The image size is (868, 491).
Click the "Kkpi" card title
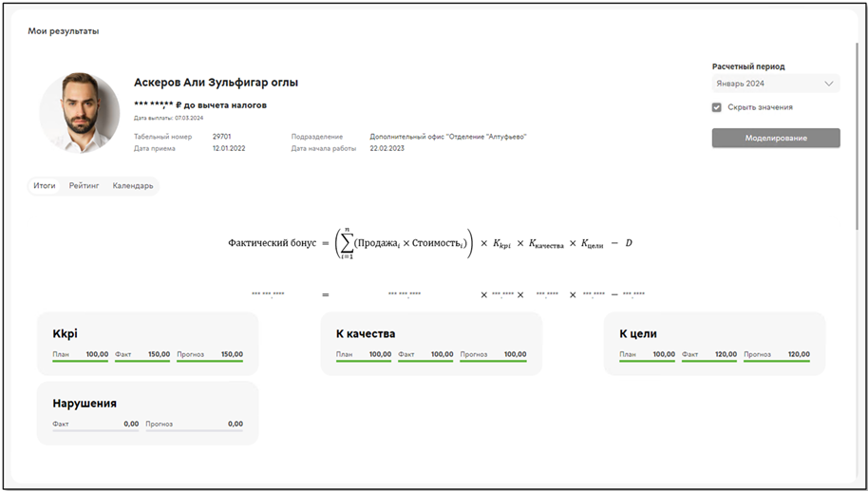[66, 334]
